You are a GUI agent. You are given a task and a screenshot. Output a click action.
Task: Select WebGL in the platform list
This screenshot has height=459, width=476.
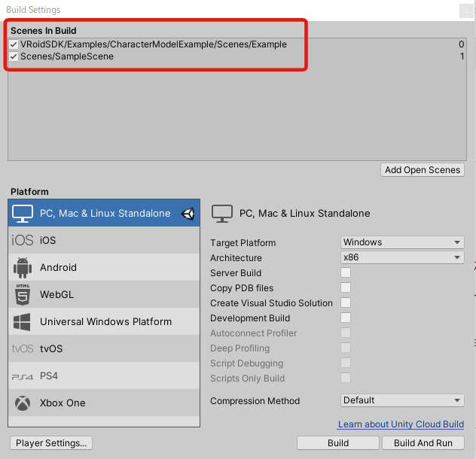coord(104,294)
